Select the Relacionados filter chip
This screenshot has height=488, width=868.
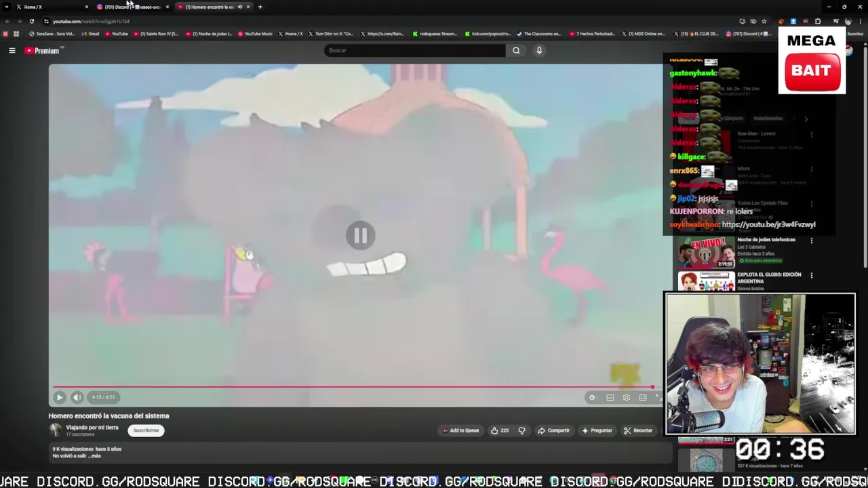(768, 118)
